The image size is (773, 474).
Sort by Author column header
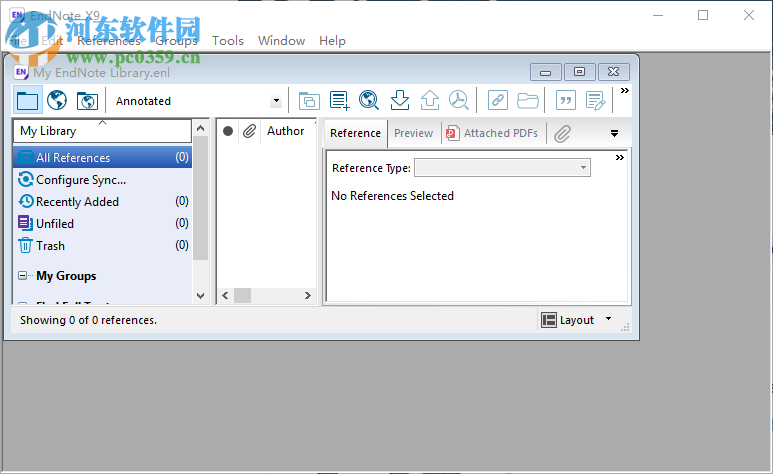click(x=288, y=131)
